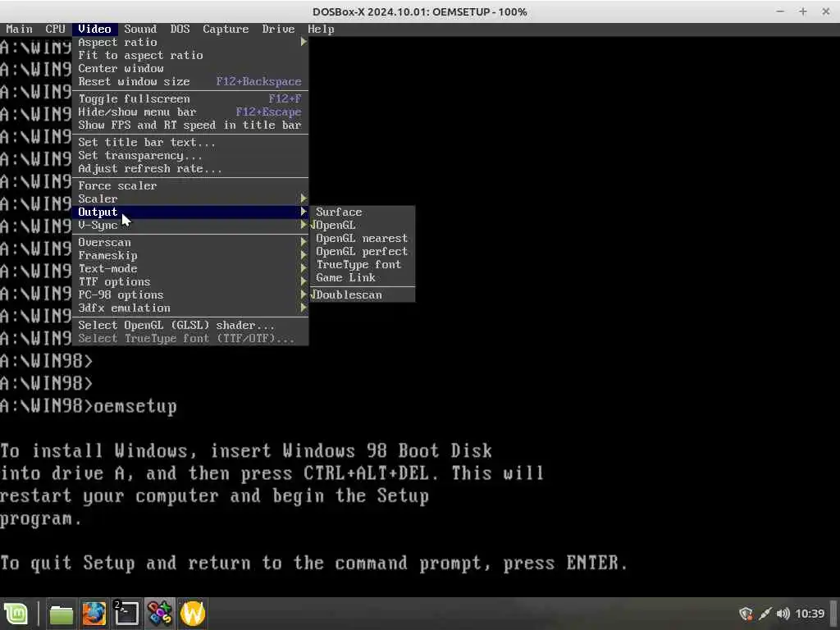Image resolution: width=840 pixels, height=630 pixels.
Task: Open the network connection tray icon
Action: [x=765, y=614]
